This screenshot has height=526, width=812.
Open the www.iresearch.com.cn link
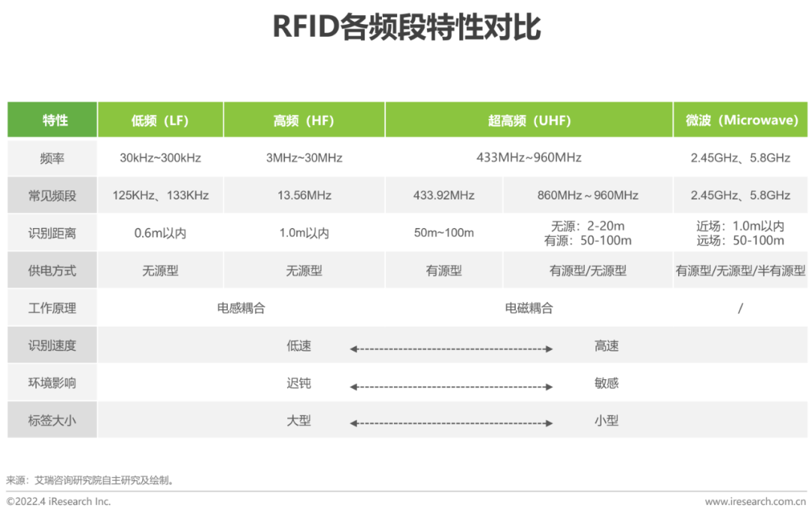755,502
